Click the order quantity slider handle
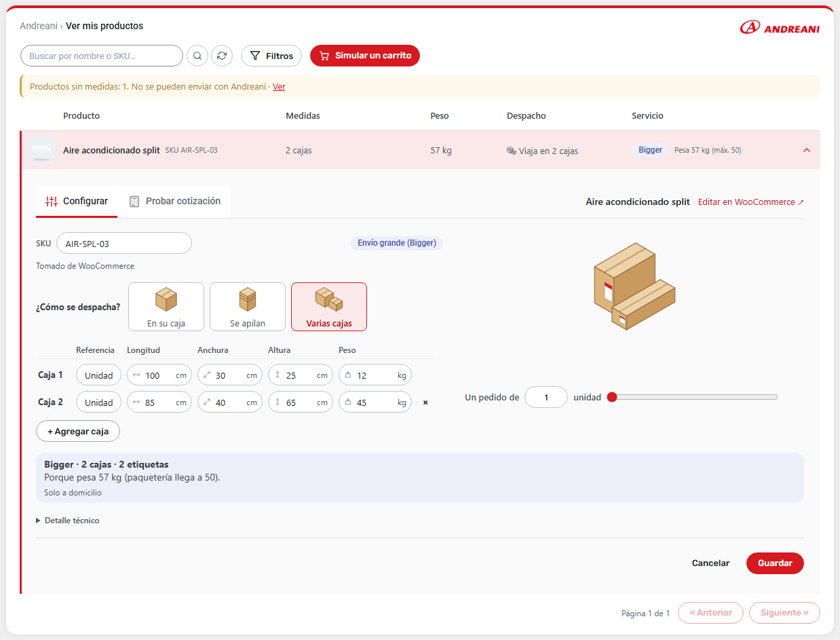The image size is (840, 640). tap(612, 397)
